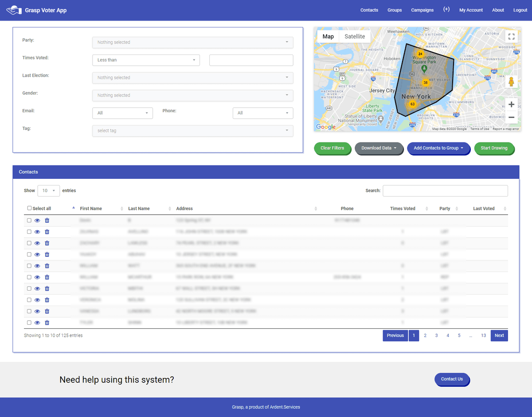Click the Start Drawing button
Screen dimensions: 532x417
pyautogui.click(x=494, y=148)
